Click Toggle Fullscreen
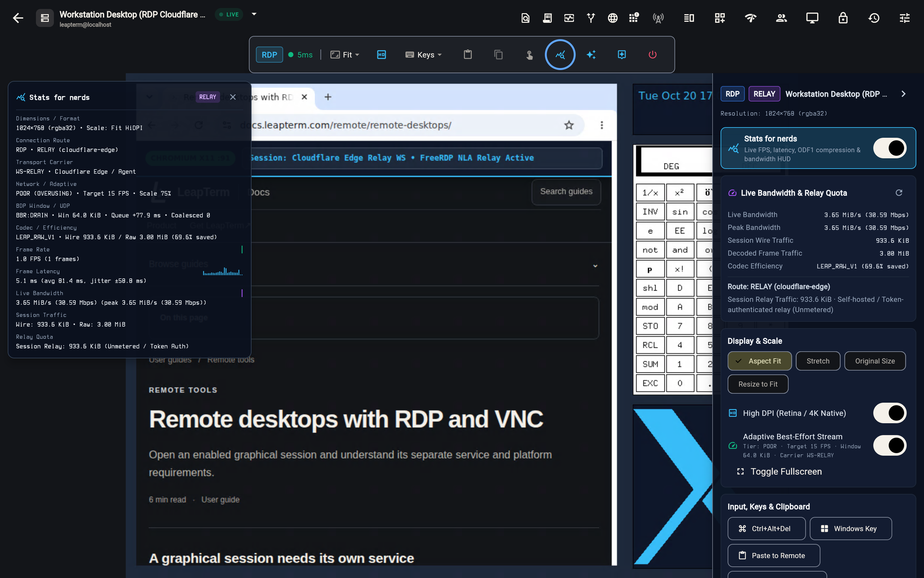 [x=779, y=471]
